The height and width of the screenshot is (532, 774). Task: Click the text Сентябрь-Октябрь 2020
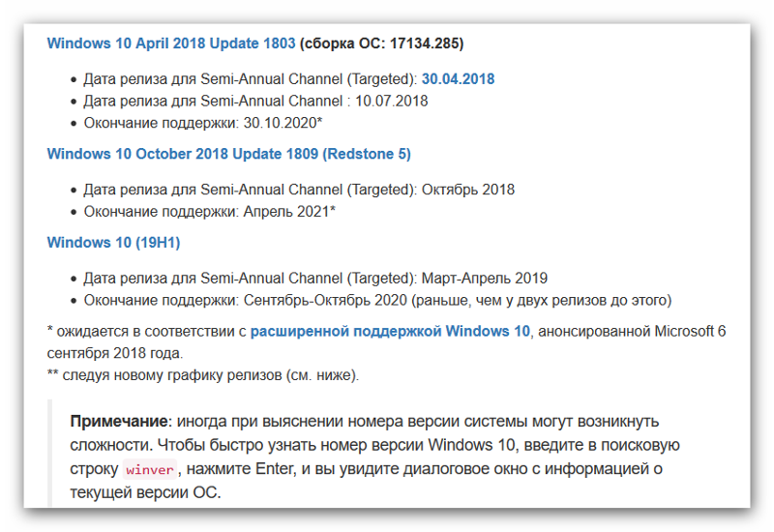pos(325,300)
